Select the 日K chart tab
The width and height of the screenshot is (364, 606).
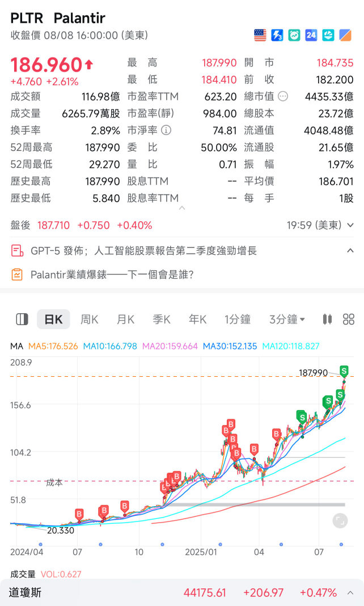click(53, 319)
